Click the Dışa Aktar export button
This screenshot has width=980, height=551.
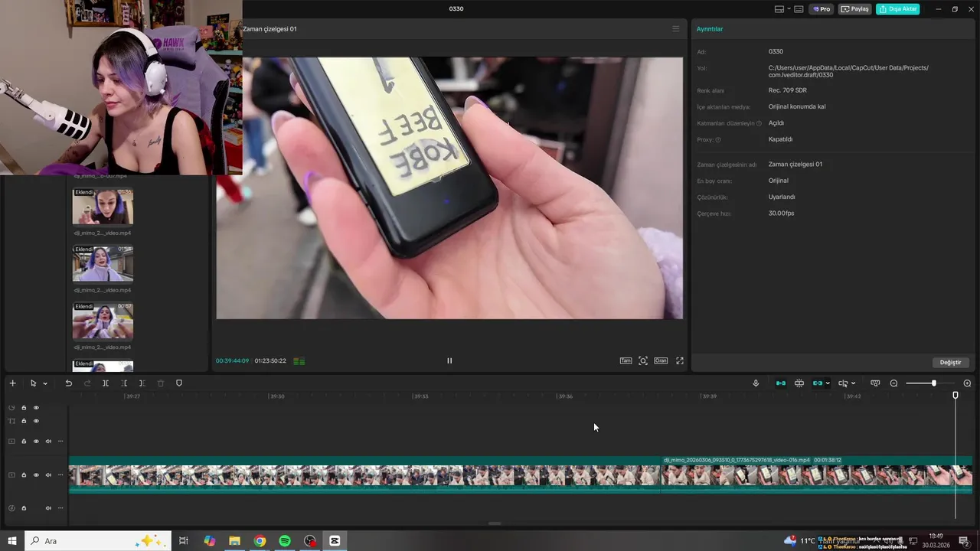pos(897,9)
